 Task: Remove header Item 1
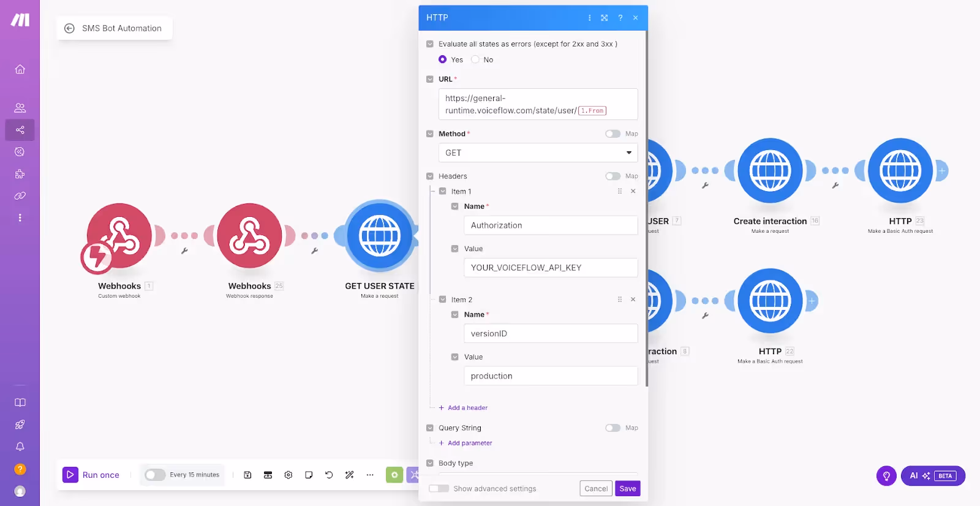point(633,191)
